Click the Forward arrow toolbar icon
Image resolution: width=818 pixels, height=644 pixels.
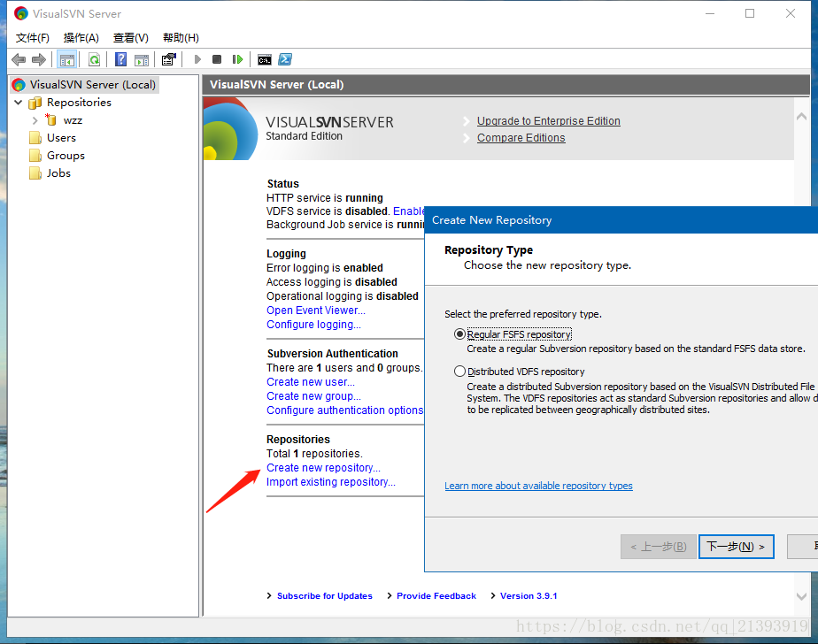pyautogui.click(x=39, y=59)
